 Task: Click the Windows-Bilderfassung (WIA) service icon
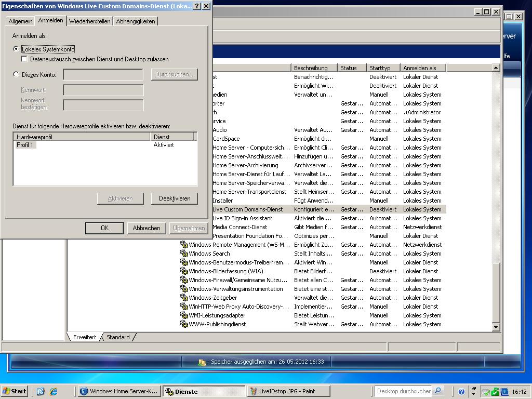pos(183,271)
